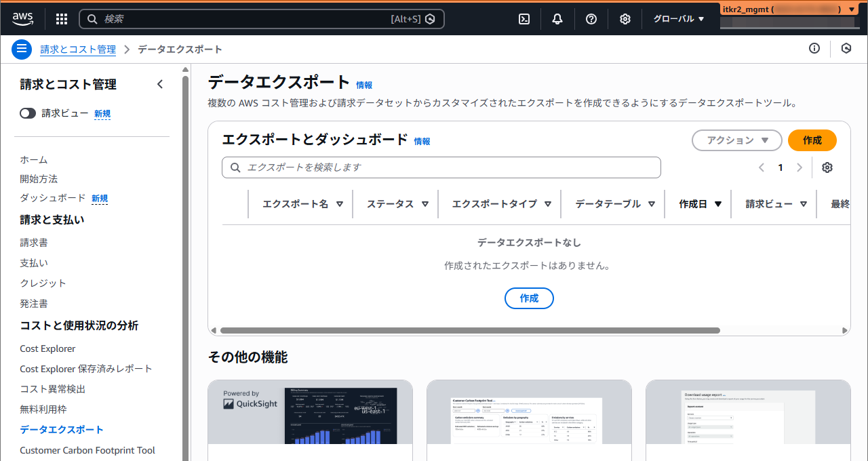Open the notifications bell
868x461 pixels.
557,19
